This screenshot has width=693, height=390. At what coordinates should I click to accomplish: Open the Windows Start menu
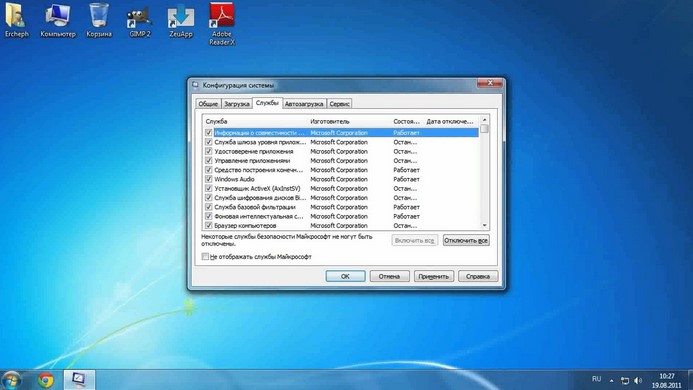11,380
